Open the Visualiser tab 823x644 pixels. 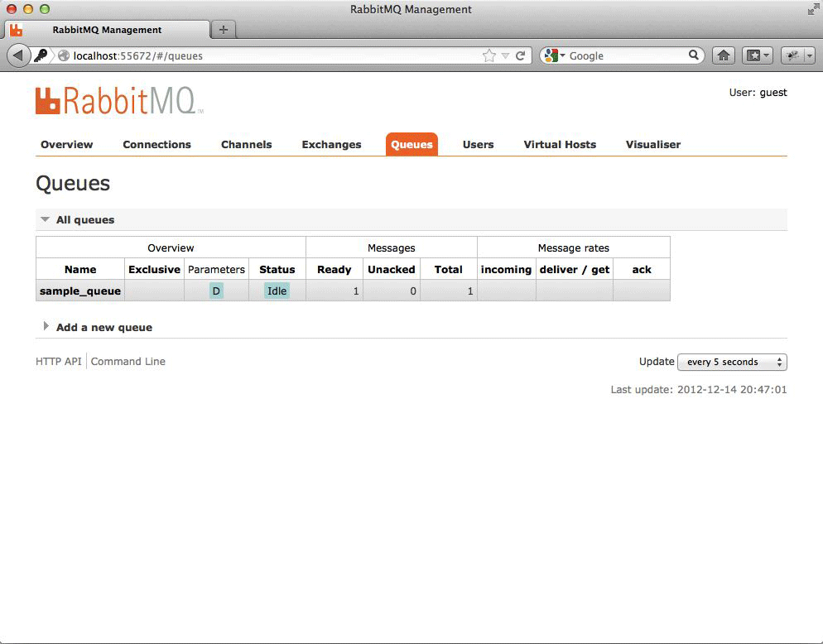tap(653, 144)
